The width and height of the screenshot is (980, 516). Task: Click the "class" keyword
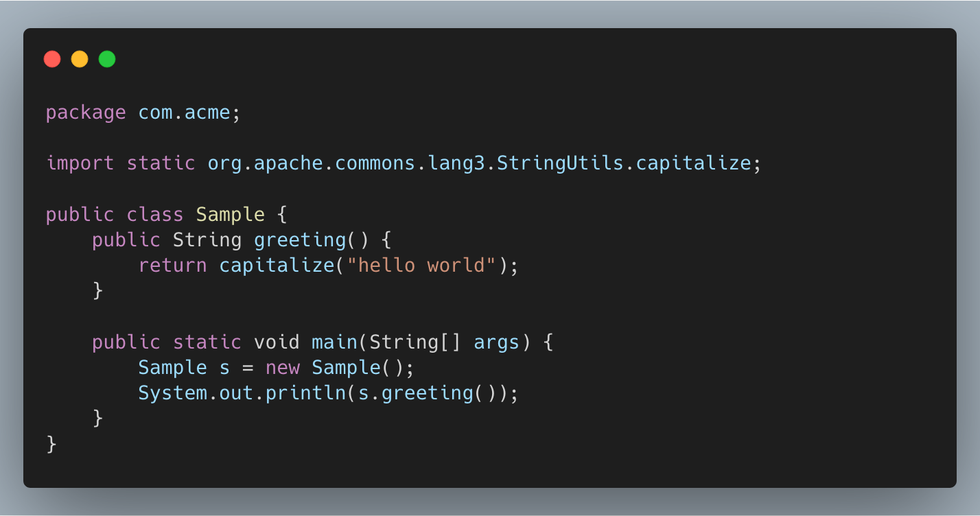tap(155, 215)
